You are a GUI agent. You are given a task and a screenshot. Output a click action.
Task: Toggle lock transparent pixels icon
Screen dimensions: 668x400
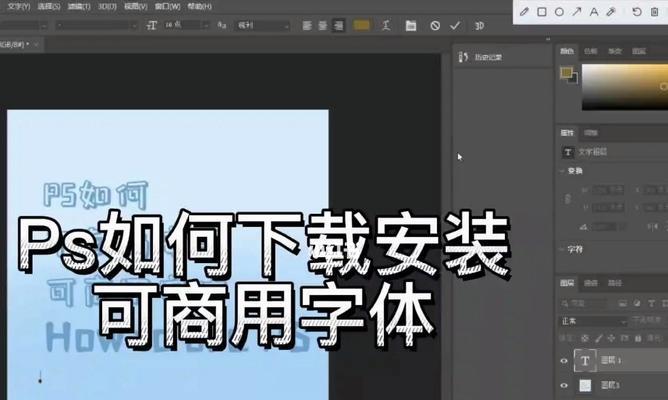(585, 338)
